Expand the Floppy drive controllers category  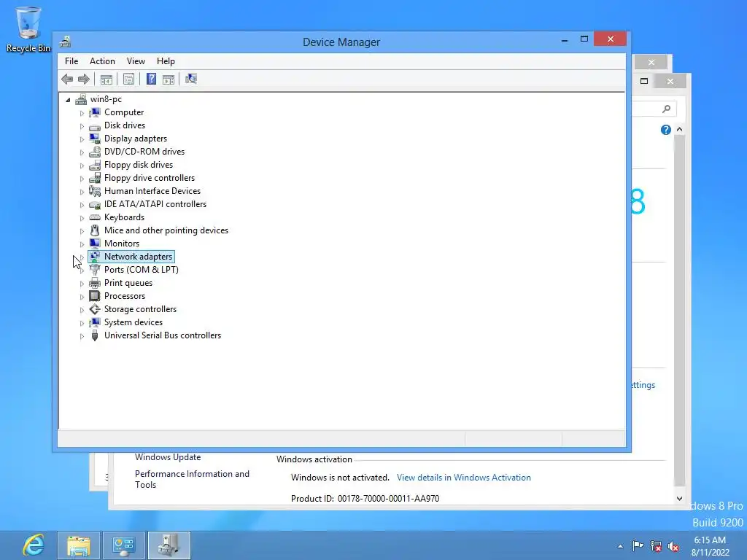tap(82, 179)
